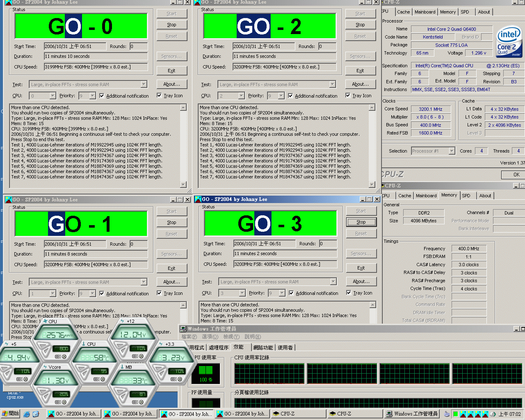The height and width of the screenshot is (420, 525).
Task: Toggle Additional notification in GO - 1 window
Action: [x=102, y=293]
